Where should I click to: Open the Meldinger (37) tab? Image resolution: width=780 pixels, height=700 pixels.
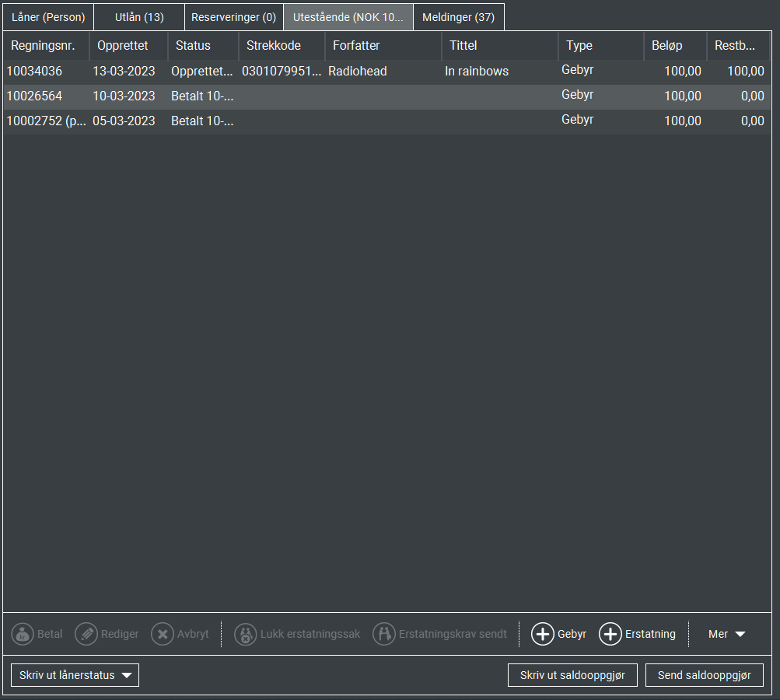[459, 17]
